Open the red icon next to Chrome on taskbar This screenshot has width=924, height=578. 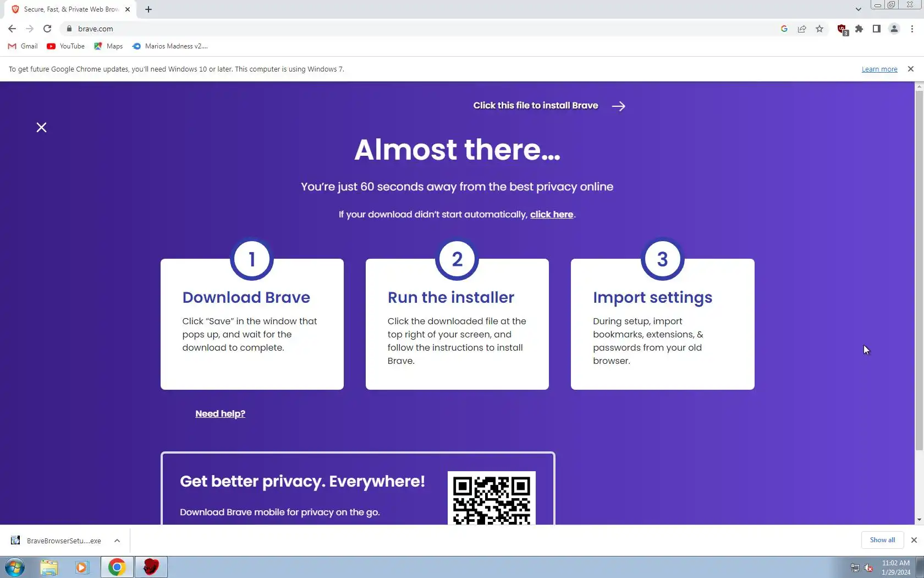coord(151,567)
